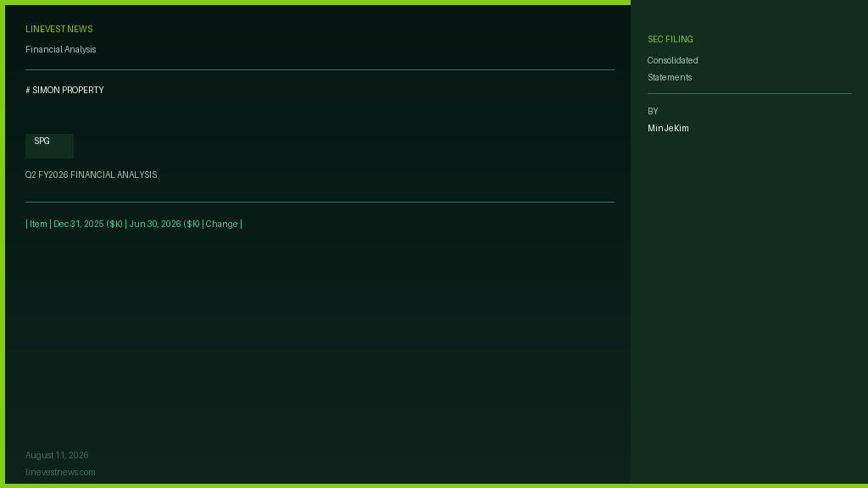This screenshot has height=488, width=868.
Task: Click the Item table header text
Action: pyautogui.click(x=38, y=224)
